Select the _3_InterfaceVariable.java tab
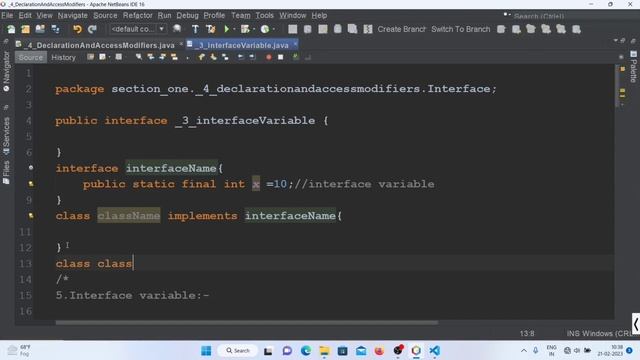This screenshot has height=360, width=640. point(242,45)
